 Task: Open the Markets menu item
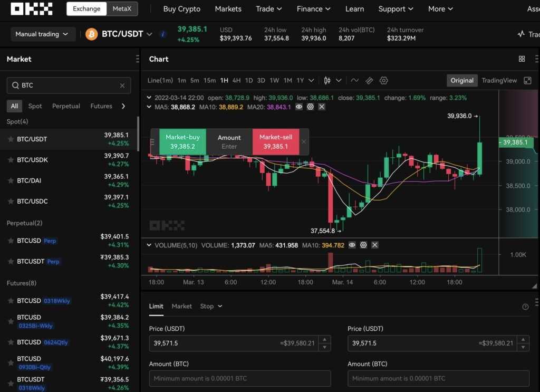(x=228, y=9)
